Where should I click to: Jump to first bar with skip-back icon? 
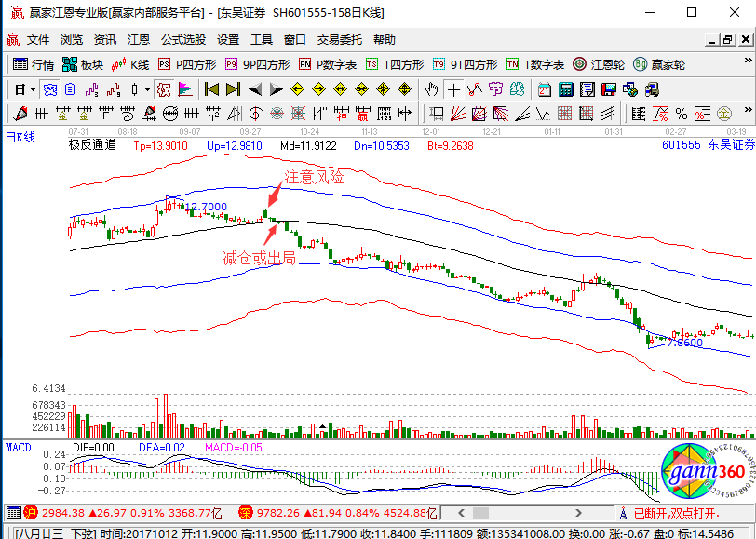coord(211,89)
